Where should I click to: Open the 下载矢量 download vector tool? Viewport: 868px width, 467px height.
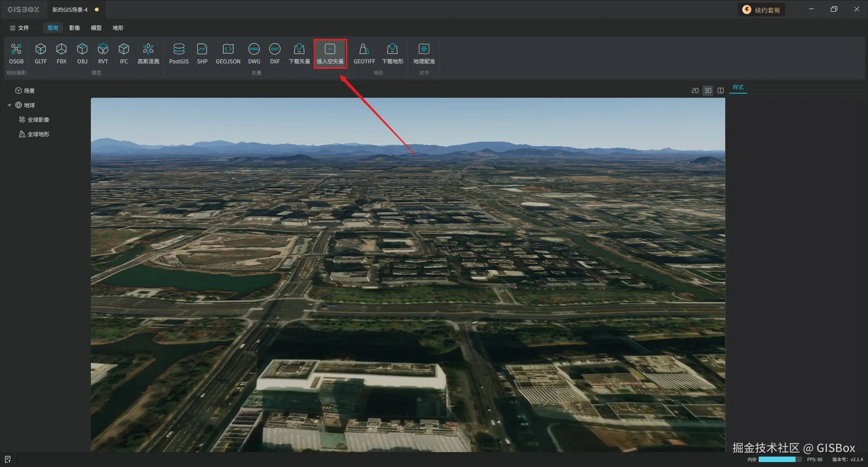point(299,54)
